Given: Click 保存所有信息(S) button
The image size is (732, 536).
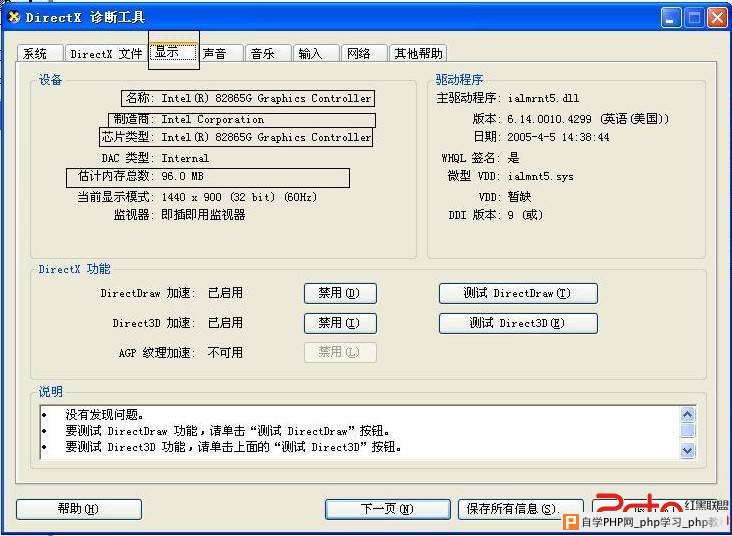Looking at the screenshot, I should coord(521,509).
